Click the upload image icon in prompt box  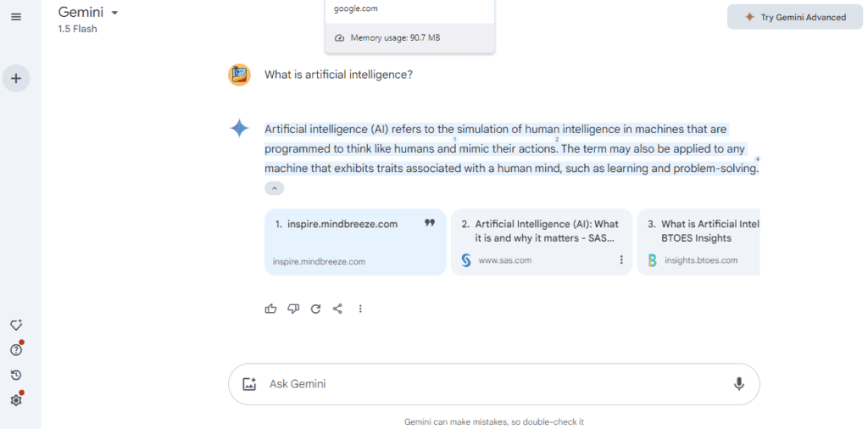pyautogui.click(x=249, y=383)
